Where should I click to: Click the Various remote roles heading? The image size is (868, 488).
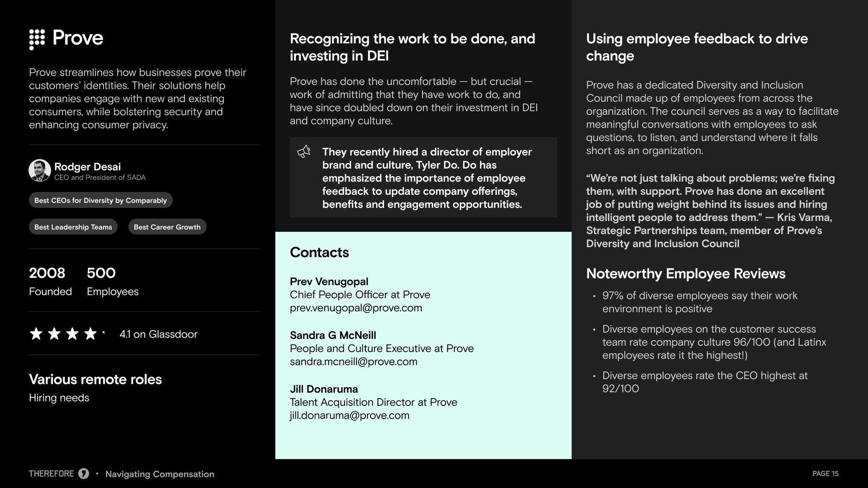click(95, 379)
